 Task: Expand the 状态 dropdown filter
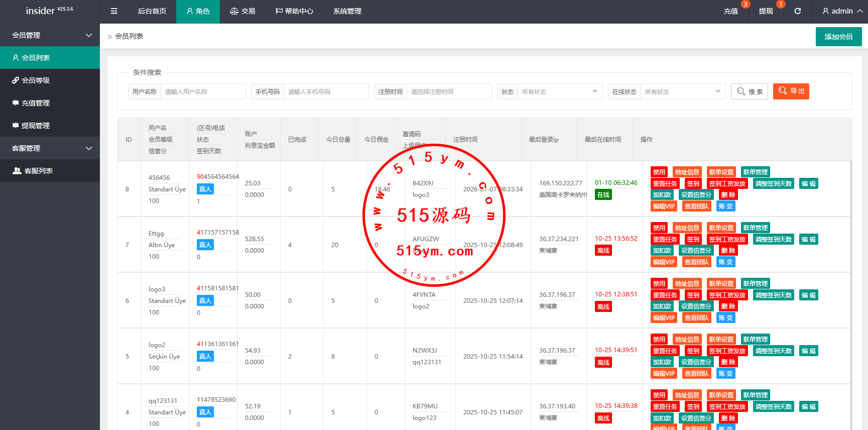coord(559,91)
